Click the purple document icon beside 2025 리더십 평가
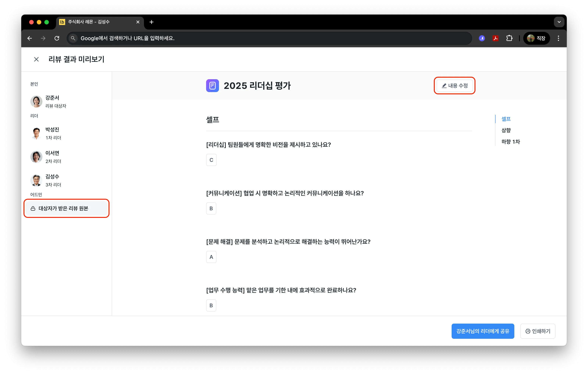 (212, 85)
